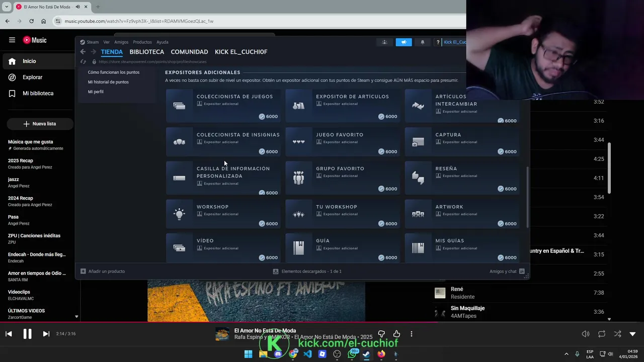Dislike the current song
Screen dimensions: 644x362
(381, 334)
